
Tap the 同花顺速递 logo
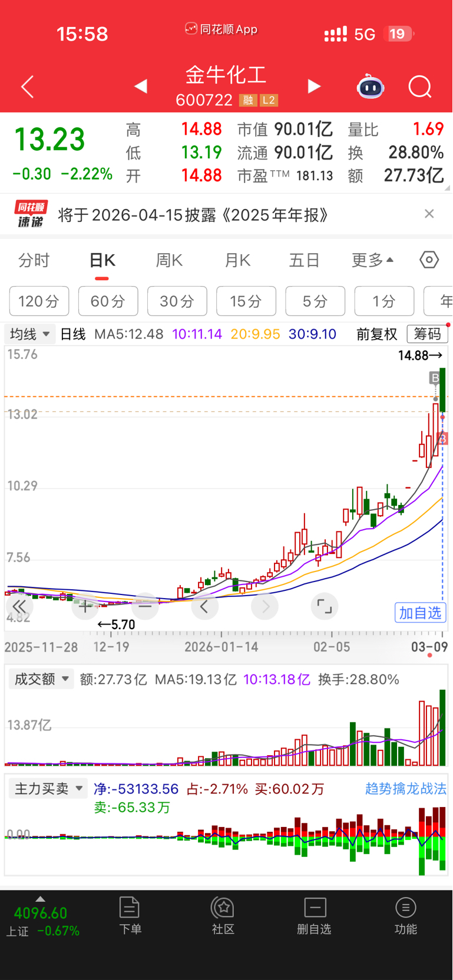coord(31,214)
